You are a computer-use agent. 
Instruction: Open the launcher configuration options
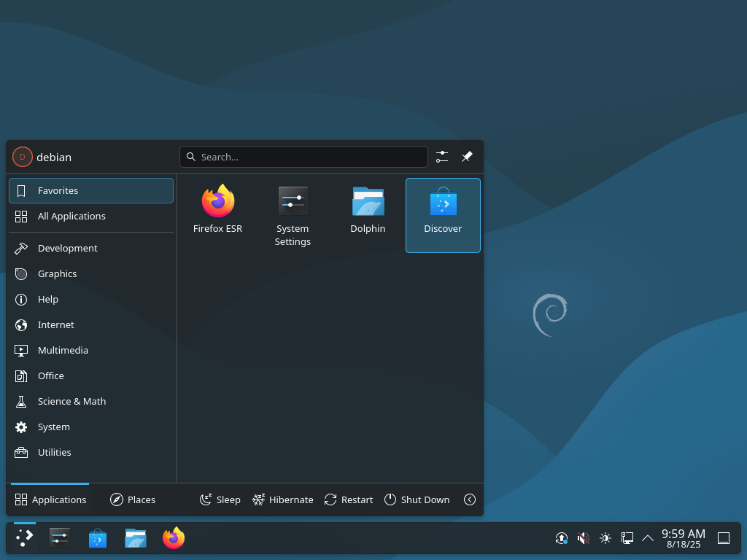442,156
